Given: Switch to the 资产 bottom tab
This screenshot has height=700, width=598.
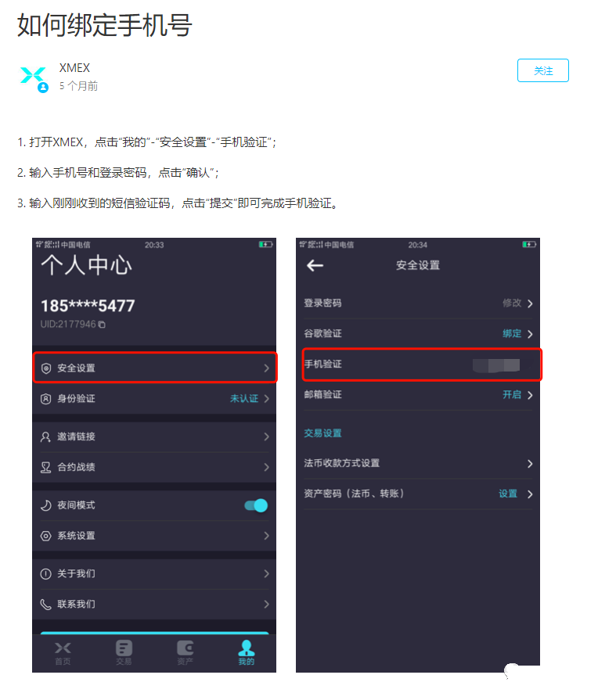Looking at the screenshot, I should [185, 653].
